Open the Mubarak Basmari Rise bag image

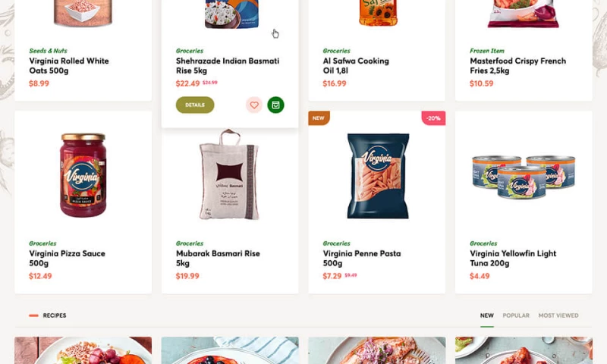[x=229, y=175]
